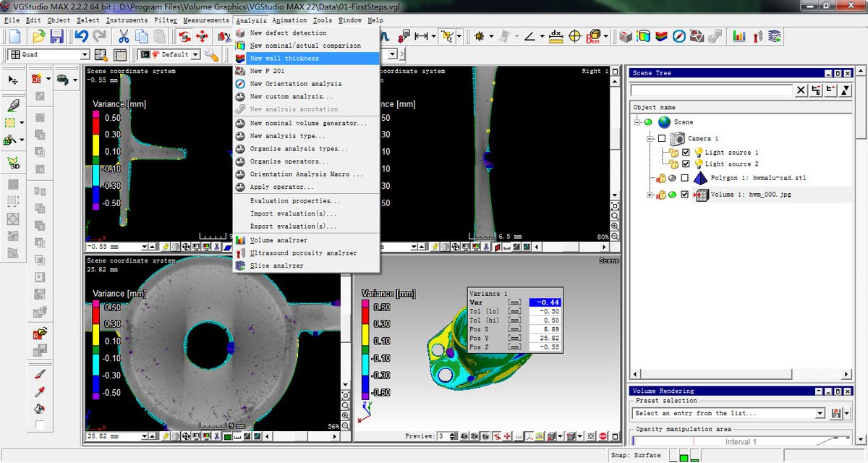The width and height of the screenshot is (868, 463).
Task: Click the Var value -0.44 cell
Action: [544, 302]
